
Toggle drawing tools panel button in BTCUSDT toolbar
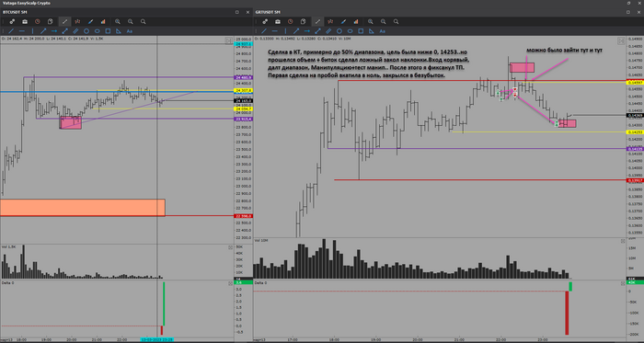pos(64,21)
